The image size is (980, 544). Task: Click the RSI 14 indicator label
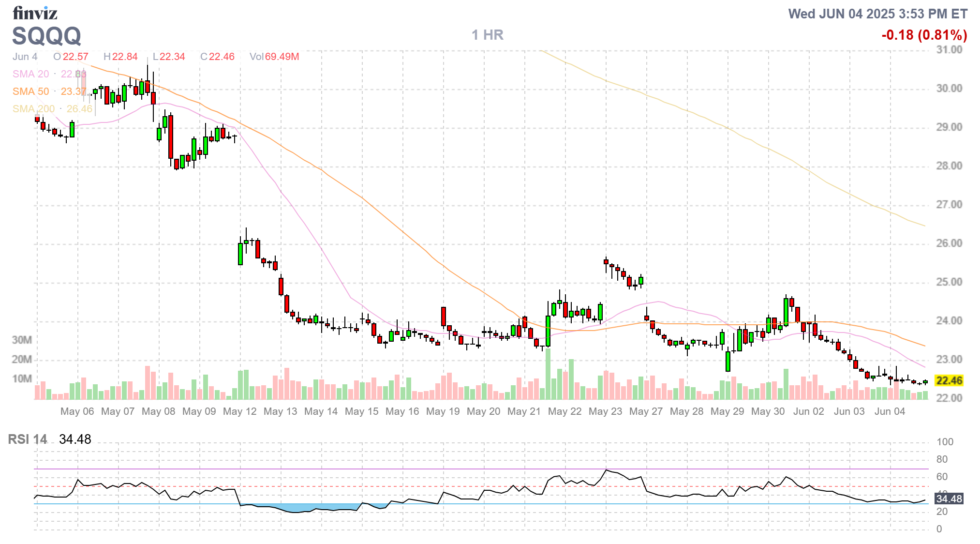(x=28, y=439)
